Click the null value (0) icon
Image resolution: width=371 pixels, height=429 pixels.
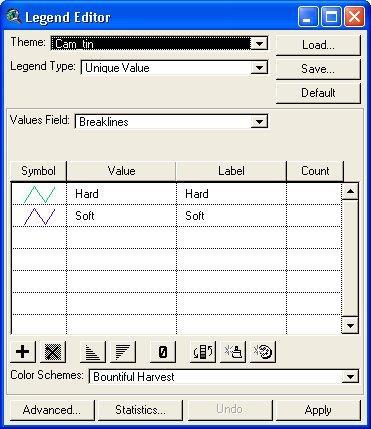point(163,352)
